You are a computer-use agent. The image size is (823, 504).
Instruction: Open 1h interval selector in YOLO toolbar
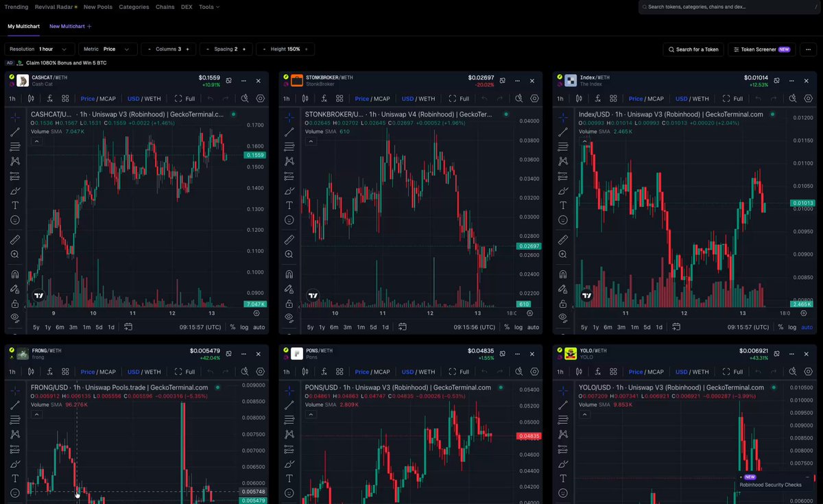560,372
